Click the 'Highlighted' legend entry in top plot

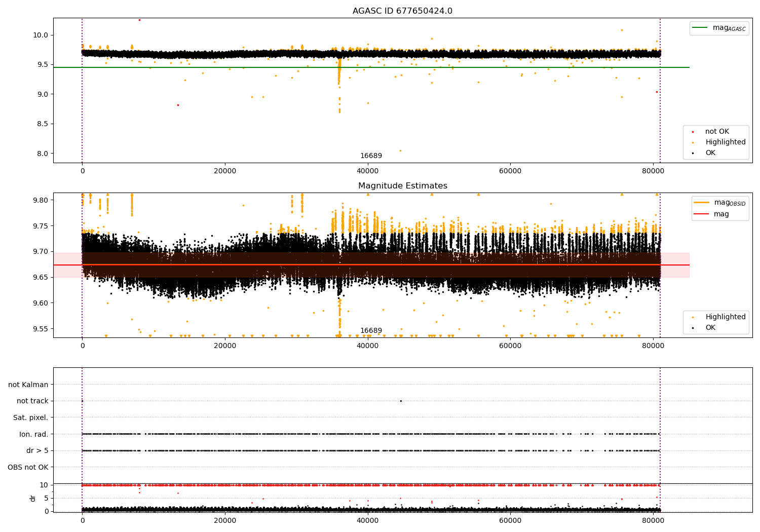click(x=725, y=142)
